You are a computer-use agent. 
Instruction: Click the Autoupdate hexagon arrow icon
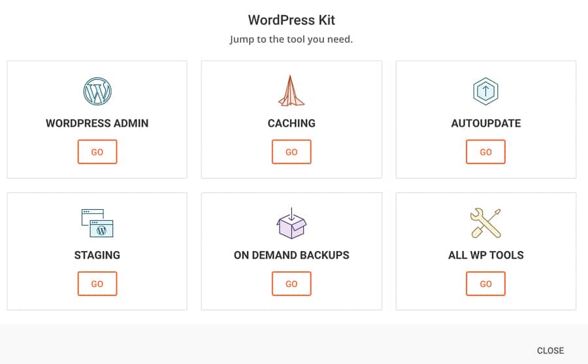point(485,91)
